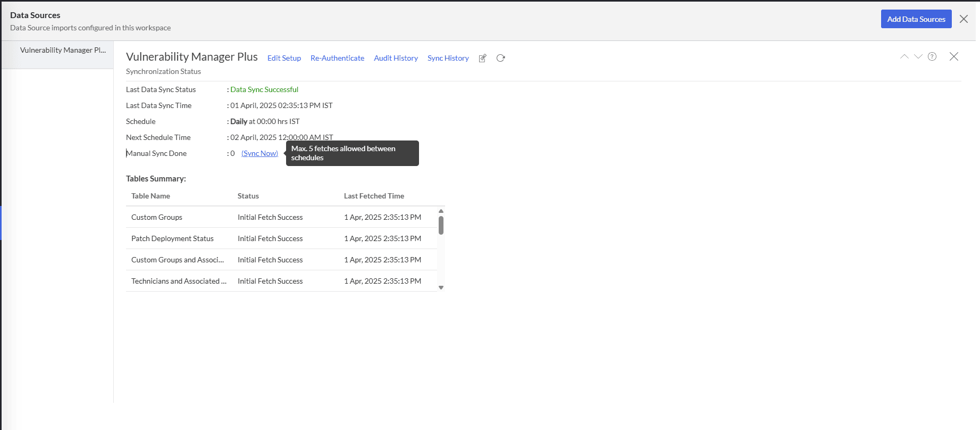Screen dimensions: 980x430
Task: Select the Patch Deployment Status row
Action: [172, 238]
